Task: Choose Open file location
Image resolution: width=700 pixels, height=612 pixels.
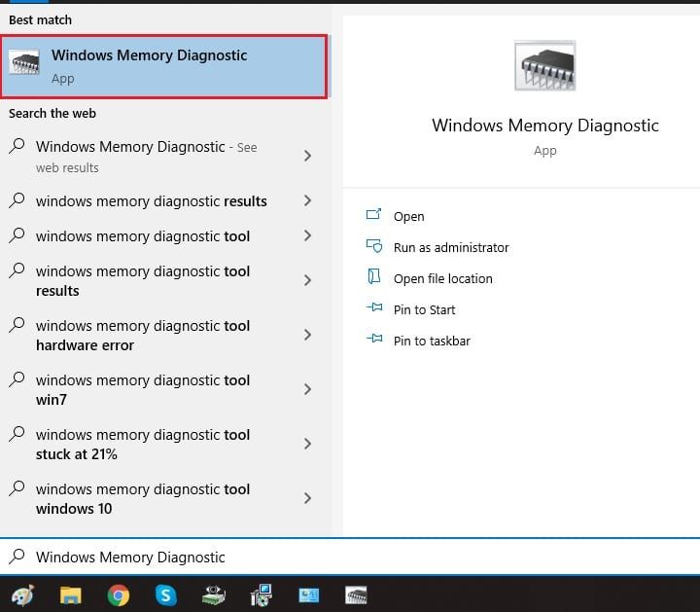Action: (x=443, y=278)
